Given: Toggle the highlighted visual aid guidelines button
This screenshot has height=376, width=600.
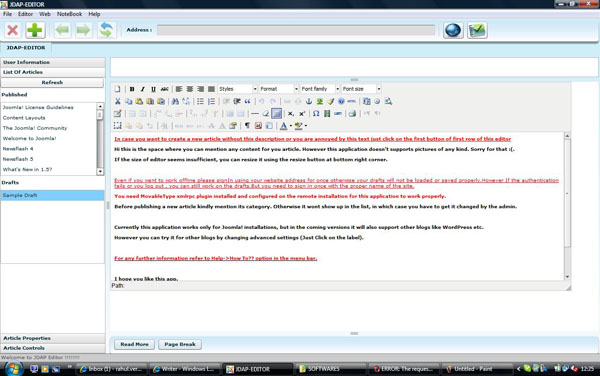Looking at the screenshot, I should click(276, 114).
